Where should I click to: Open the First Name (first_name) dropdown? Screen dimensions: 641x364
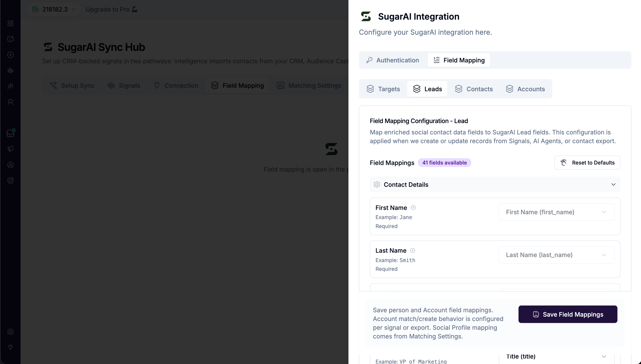pyautogui.click(x=557, y=212)
